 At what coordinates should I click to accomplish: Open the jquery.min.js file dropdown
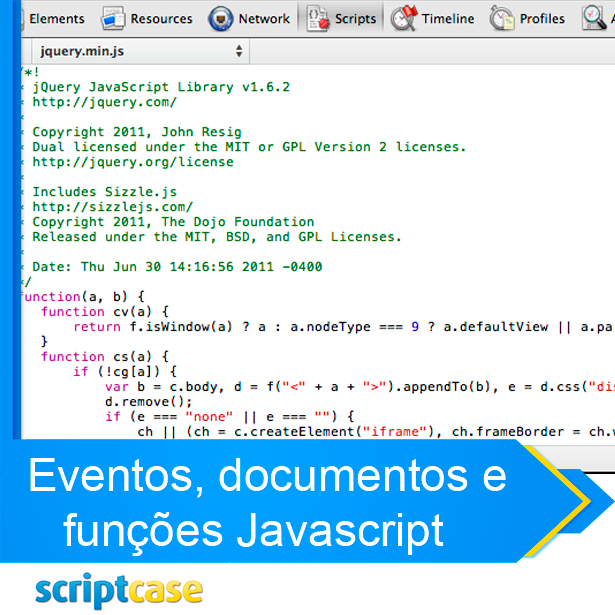[x=140, y=51]
